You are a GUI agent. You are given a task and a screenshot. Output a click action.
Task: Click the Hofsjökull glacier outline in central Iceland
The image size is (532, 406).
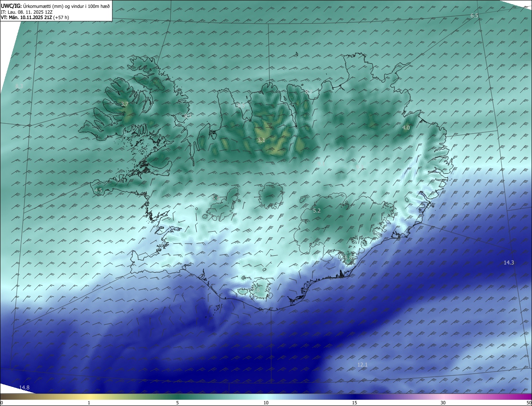point(271,196)
